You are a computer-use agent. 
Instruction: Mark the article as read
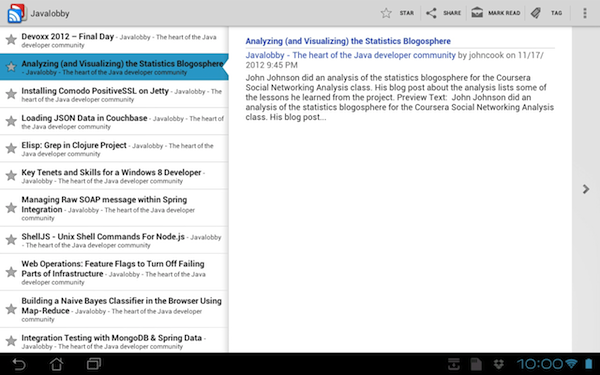tap(496, 13)
